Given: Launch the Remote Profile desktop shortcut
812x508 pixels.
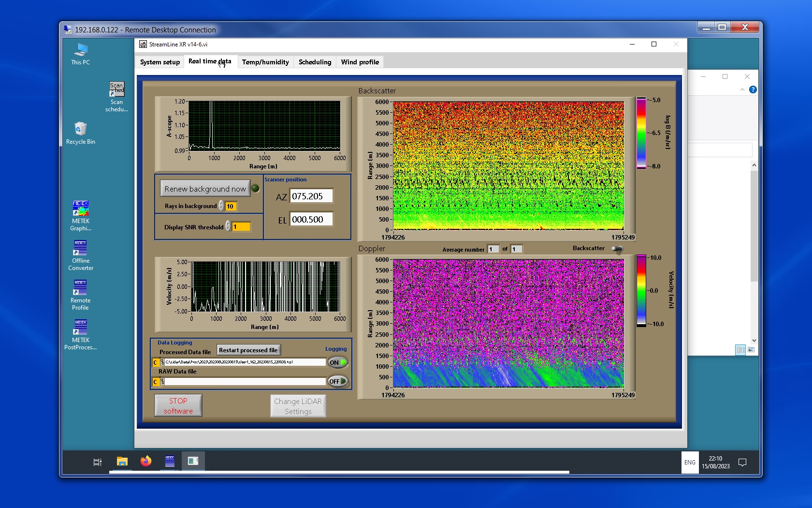Looking at the screenshot, I should pyautogui.click(x=80, y=288).
